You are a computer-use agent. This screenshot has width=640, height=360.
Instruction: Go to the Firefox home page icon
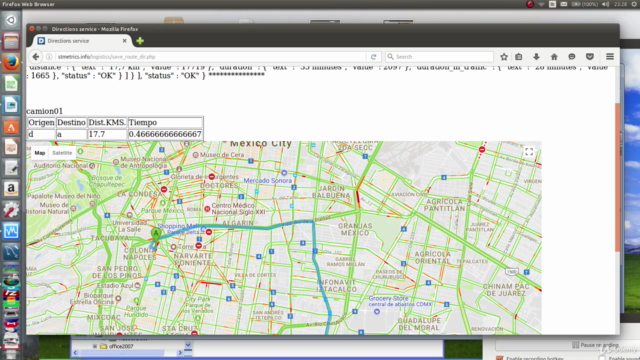pos(554,57)
